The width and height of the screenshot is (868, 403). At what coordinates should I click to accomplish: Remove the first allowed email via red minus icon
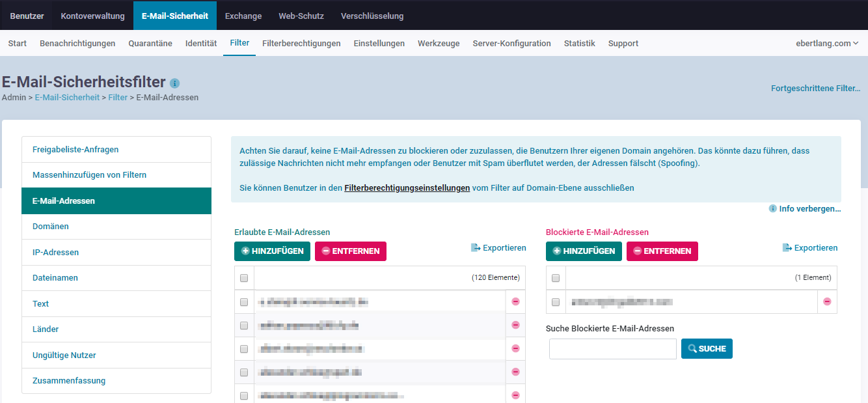click(x=515, y=301)
